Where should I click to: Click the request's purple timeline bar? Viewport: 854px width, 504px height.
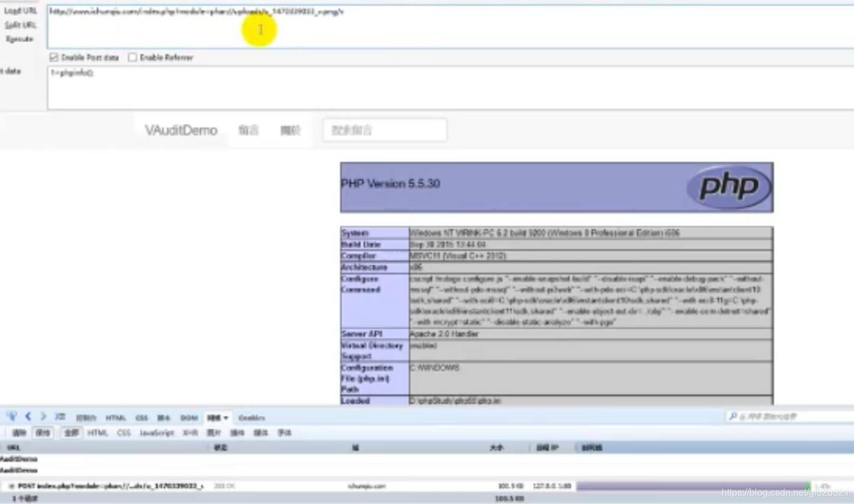(x=692, y=486)
